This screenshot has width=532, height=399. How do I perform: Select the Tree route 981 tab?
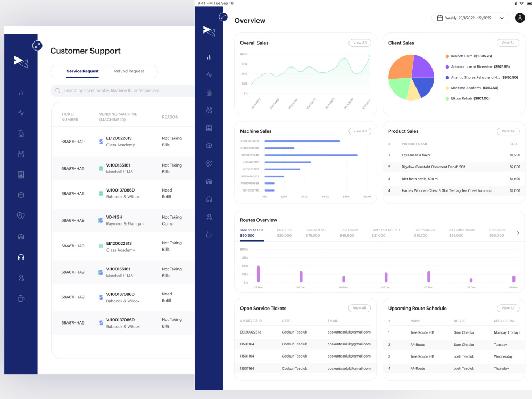252,233
